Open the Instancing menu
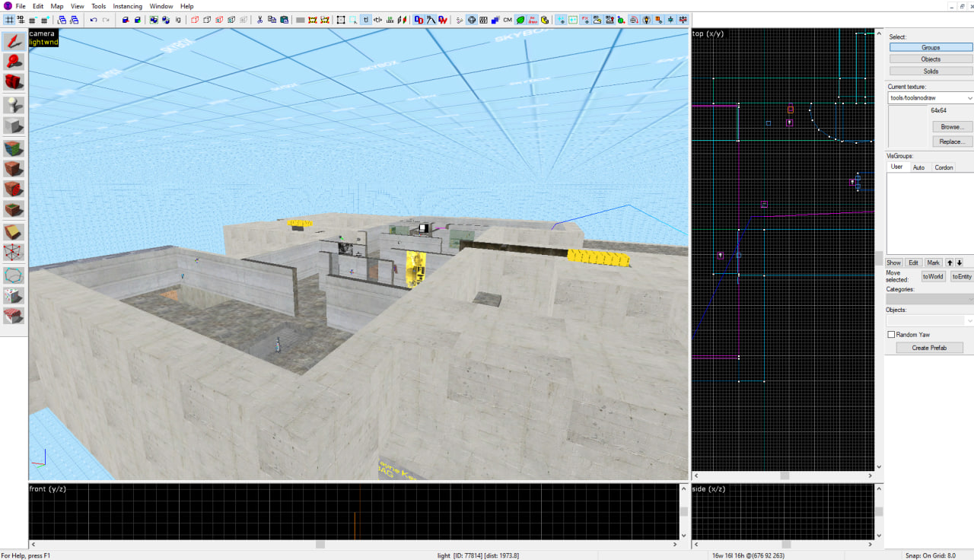This screenshot has height=560, width=974. point(127,6)
